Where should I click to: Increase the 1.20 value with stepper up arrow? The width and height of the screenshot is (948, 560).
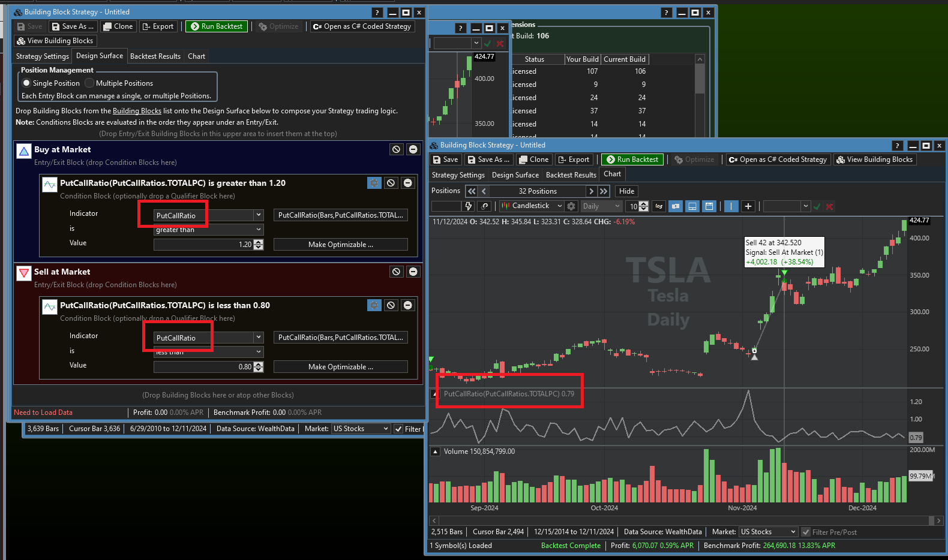pos(259,242)
